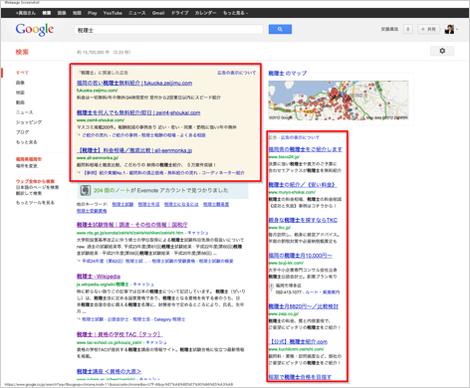Click the Category:税理士 sitelink under Wikipedia
The width and height of the screenshot is (470, 388).
tap(169, 319)
